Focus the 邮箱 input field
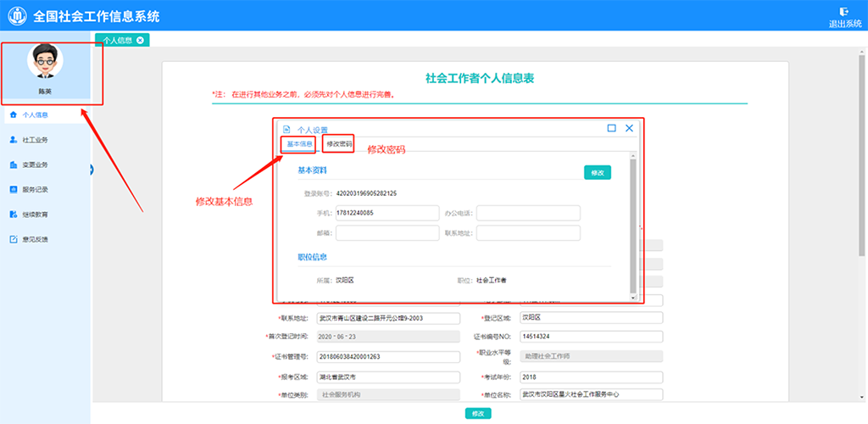This screenshot has height=424, width=868. pos(387,233)
